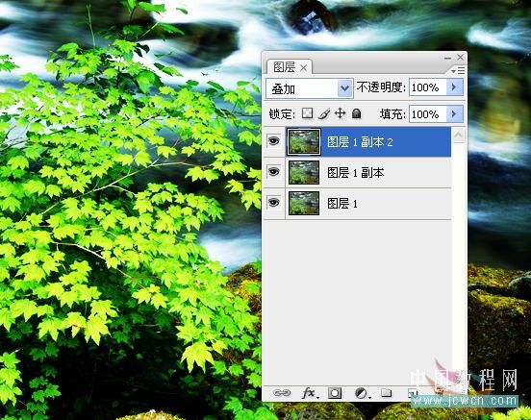Expand the 填充 fill slider arrow
The image size is (531, 420).
(454, 113)
